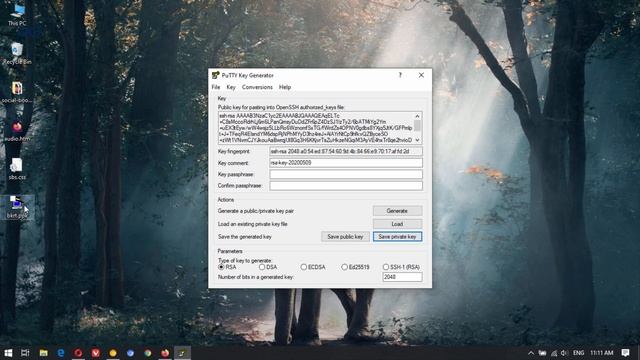Select the social-boo desktop file icon
Screen dimensions: 640x360
point(17,92)
